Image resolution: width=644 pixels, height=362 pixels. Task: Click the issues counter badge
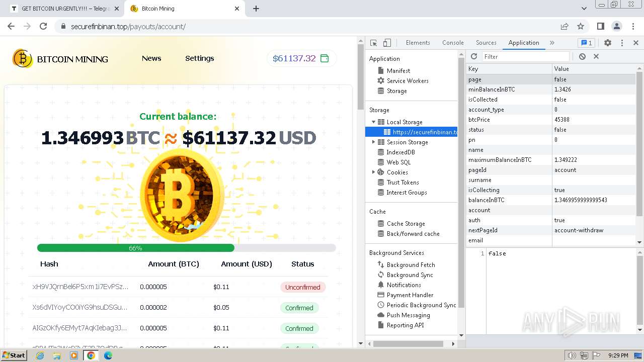pyautogui.click(x=586, y=43)
